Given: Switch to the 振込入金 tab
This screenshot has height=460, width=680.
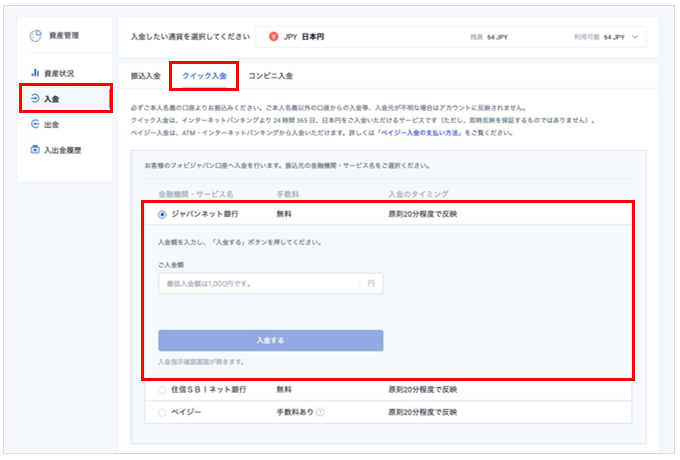Looking at the screenshot, I should pyautogui.click(x=146, y=76).
